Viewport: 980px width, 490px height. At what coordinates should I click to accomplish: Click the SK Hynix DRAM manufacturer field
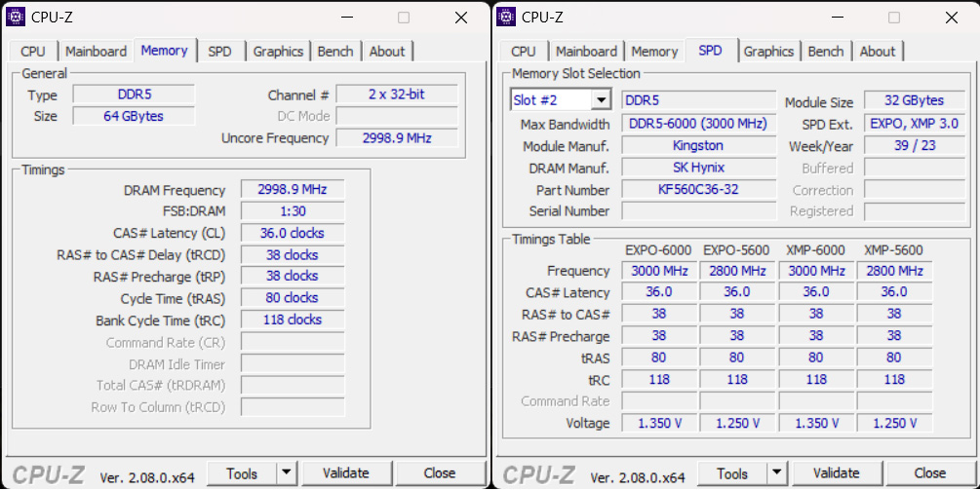[699, 168]
